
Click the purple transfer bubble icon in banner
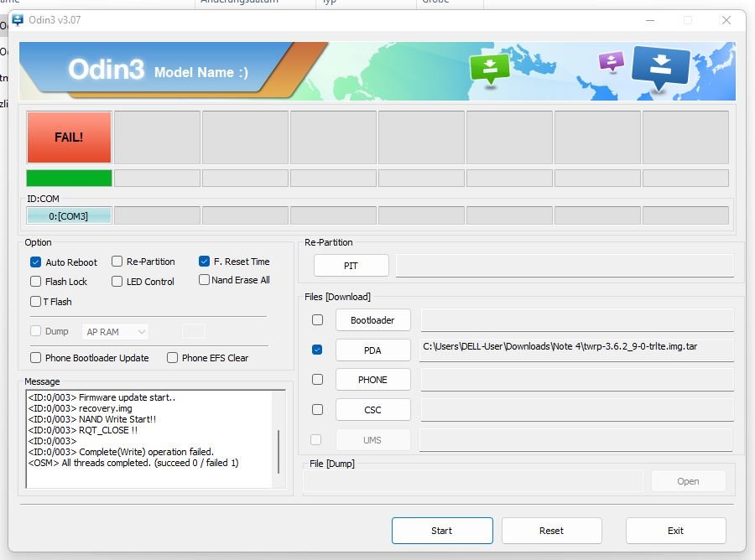tap(611, 61)
